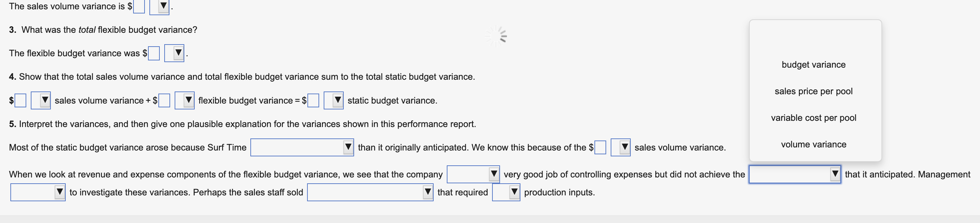The height and width of the screenshot is (223, 980).
Task: Click the flexible budget variance dollar input box
Action: click(x=154, y=53)
